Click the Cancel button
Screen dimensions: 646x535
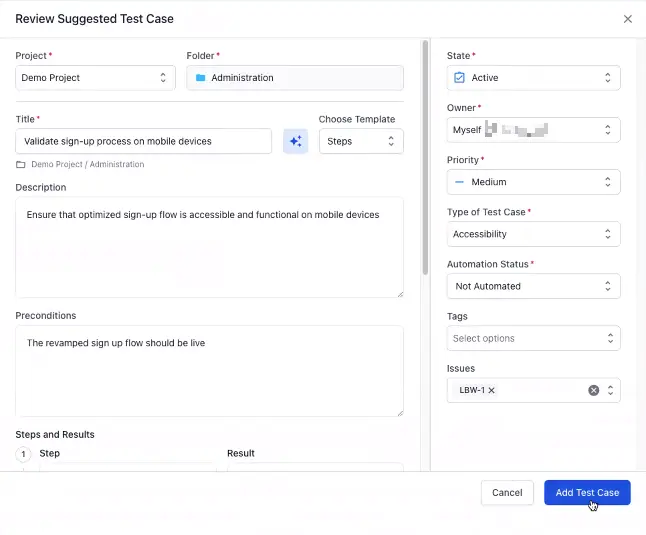tap(507, 492)
